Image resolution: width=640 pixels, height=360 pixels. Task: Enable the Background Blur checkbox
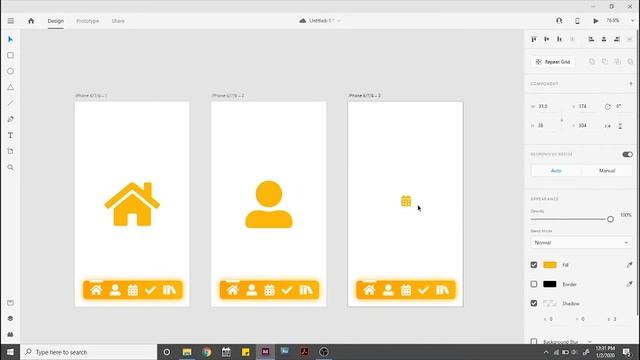(534, 341)
